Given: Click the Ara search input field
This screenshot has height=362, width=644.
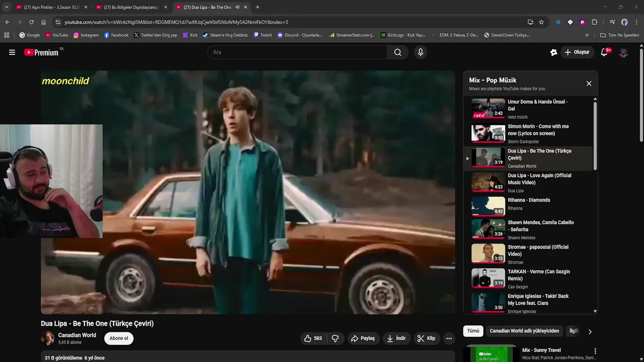Looking at the screenshot, I should [297, 52].
